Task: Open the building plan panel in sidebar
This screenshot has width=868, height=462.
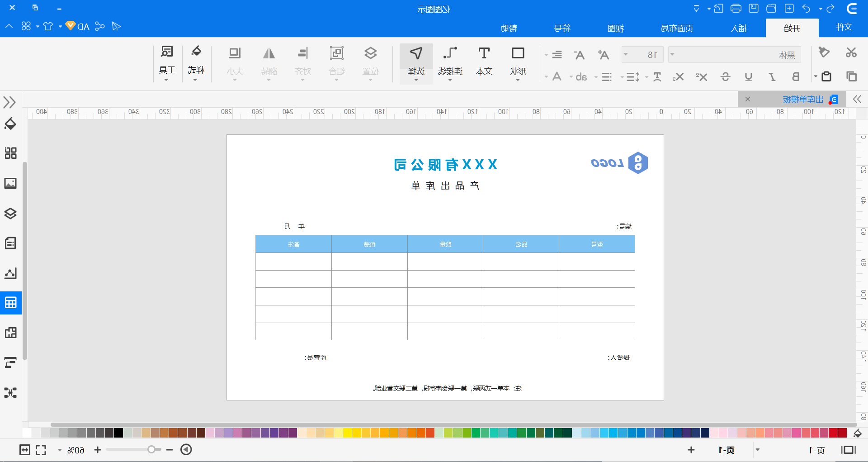Action: [x=10, y=333]
